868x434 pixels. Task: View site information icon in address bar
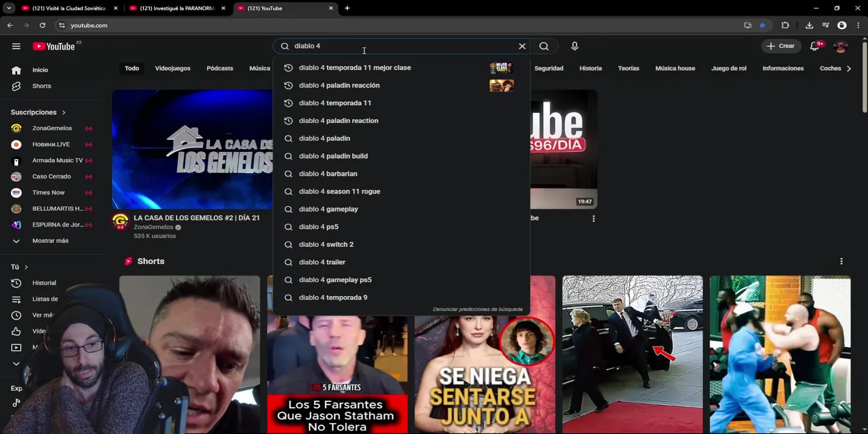[x=61, y=25]
